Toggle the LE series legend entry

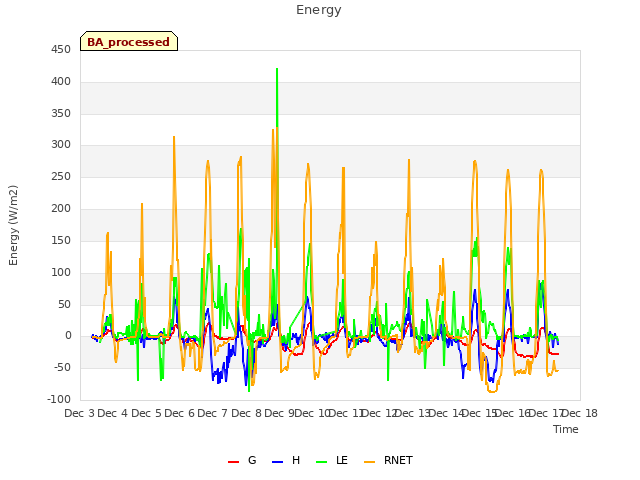(332, 460)
